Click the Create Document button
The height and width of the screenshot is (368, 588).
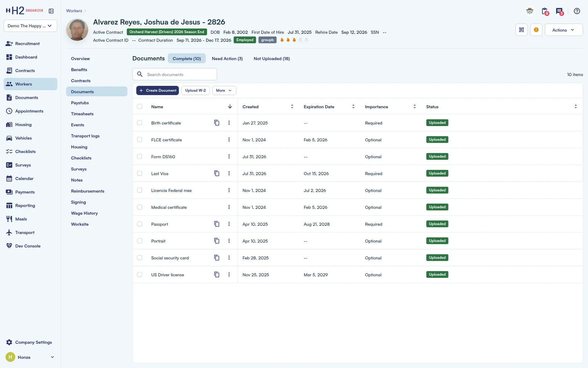(157, 91)
